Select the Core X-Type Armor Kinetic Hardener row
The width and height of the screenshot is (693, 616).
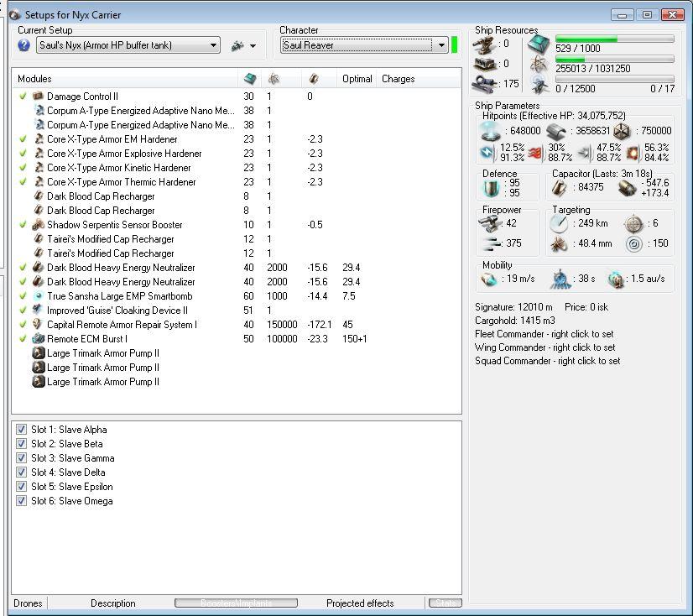[237, 168]
